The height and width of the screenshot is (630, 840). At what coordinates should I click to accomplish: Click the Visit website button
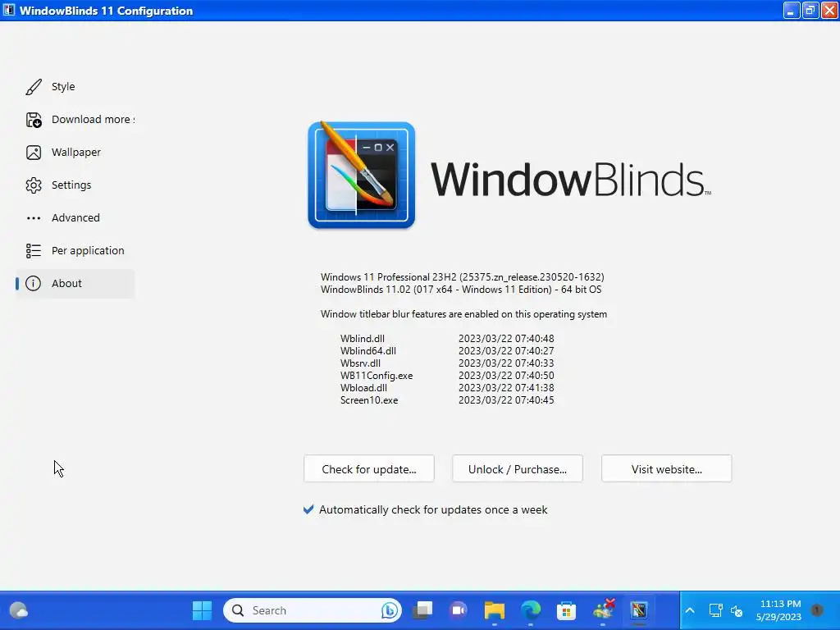tap(666, 468)
